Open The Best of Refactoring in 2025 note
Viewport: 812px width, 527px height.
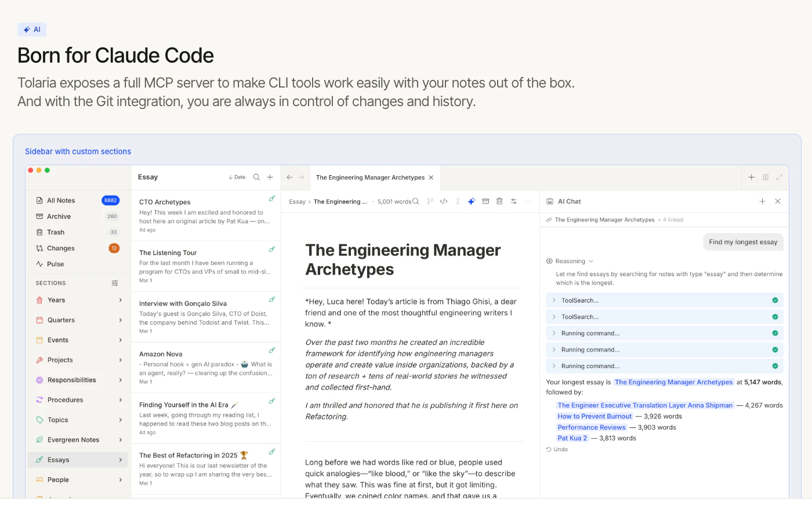tap(206, 468)
